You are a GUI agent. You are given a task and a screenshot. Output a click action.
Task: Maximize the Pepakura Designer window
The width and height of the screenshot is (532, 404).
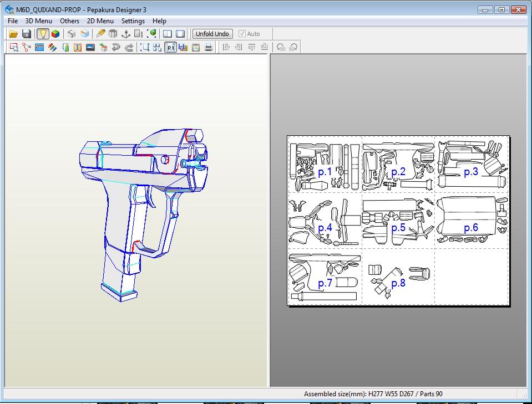coord(501,9)
